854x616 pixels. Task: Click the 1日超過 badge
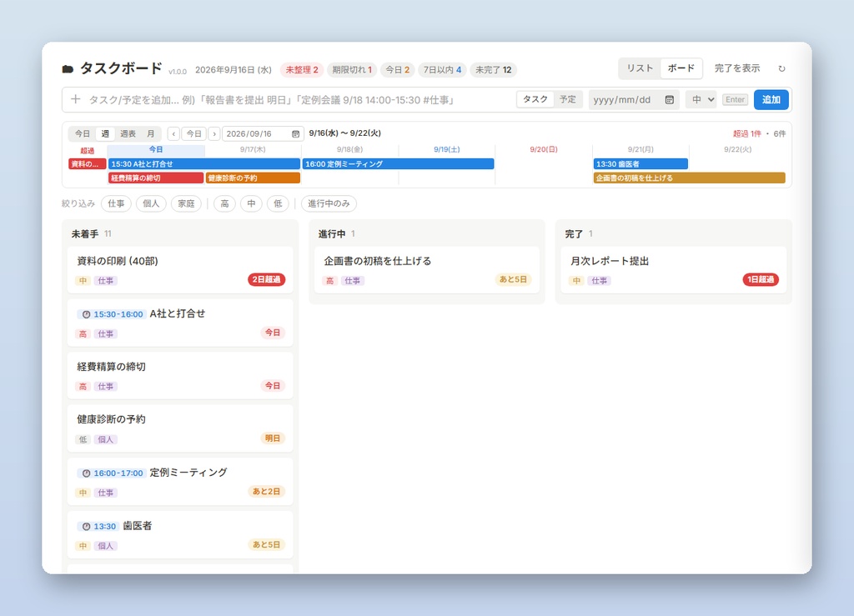(x=761, y=279)
